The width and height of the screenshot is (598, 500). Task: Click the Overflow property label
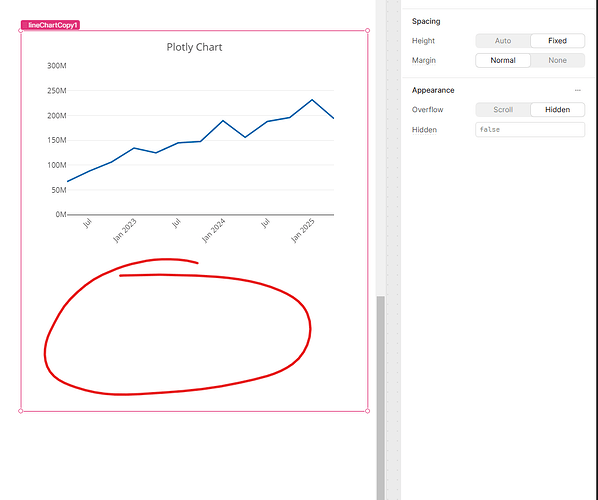point(428,110)
